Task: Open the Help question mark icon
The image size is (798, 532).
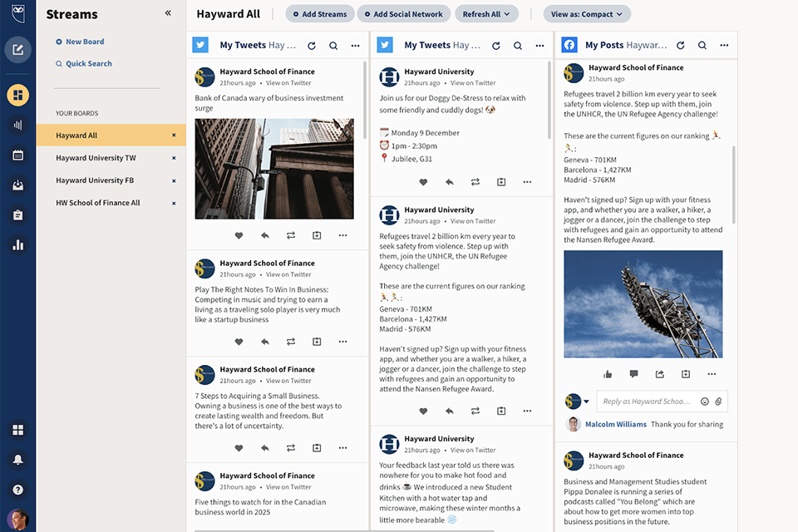Action: coord(17,490)
